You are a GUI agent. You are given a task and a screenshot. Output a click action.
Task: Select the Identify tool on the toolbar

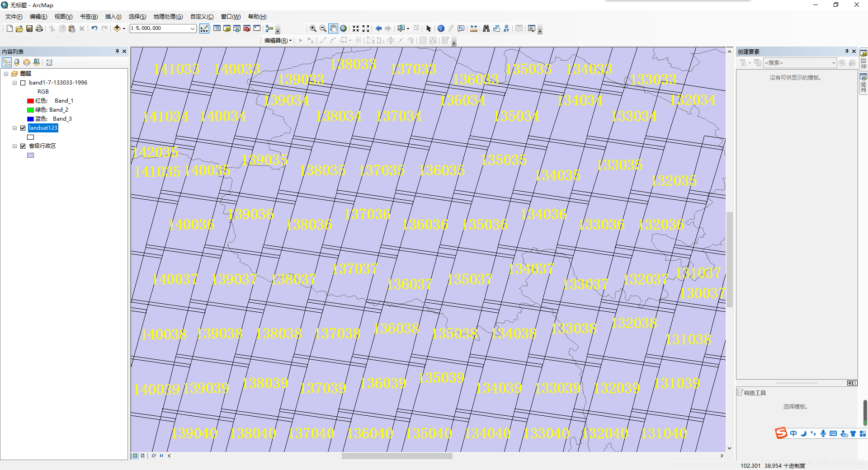pyautogui.click(x=441, y=28)
